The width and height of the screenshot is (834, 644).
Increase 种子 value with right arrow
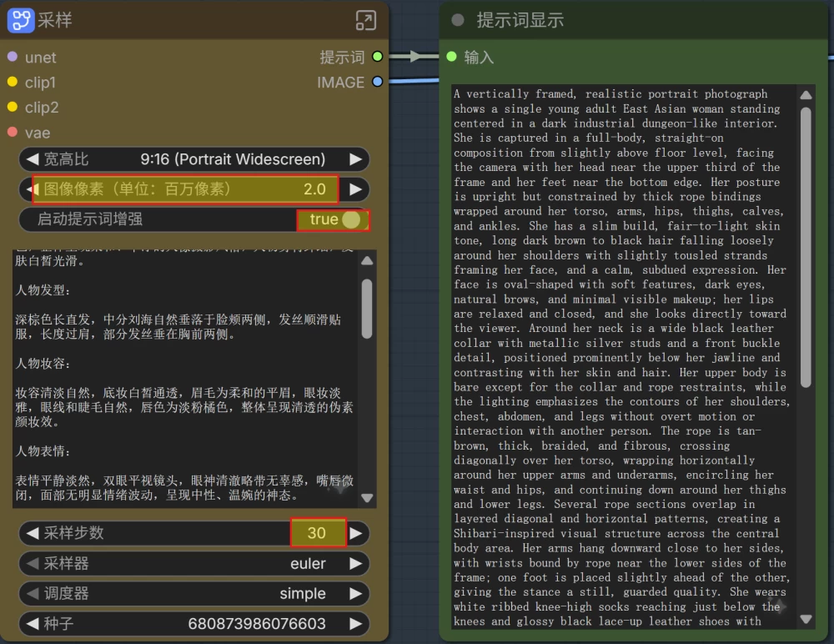point(355,623)
